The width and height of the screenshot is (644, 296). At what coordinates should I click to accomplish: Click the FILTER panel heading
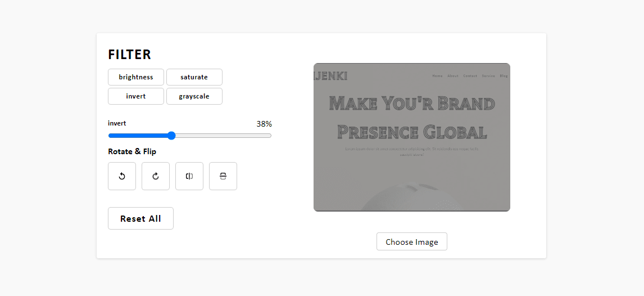tap(130, 55)
